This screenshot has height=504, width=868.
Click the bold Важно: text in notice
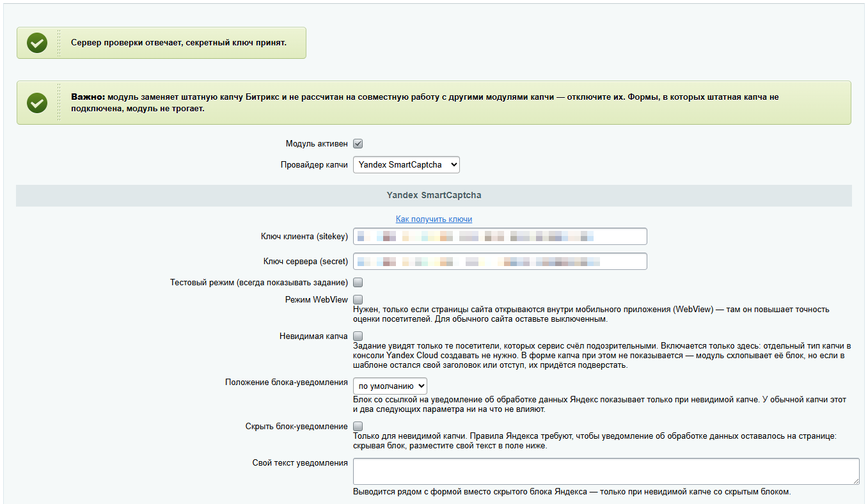click(x=88, y=97)
